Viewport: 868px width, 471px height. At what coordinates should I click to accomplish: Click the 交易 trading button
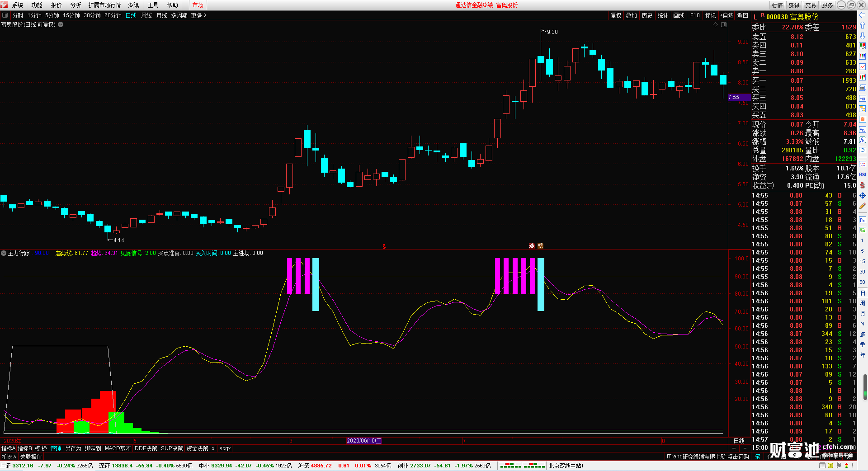point(811,5)
